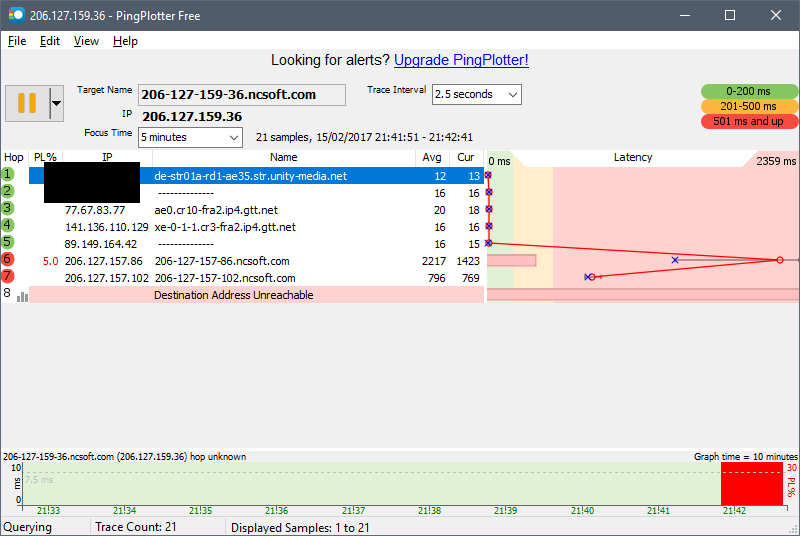This screenshot has width=800, height=536.
Task: Click the Target Name field
Action: tap(241, 95)
